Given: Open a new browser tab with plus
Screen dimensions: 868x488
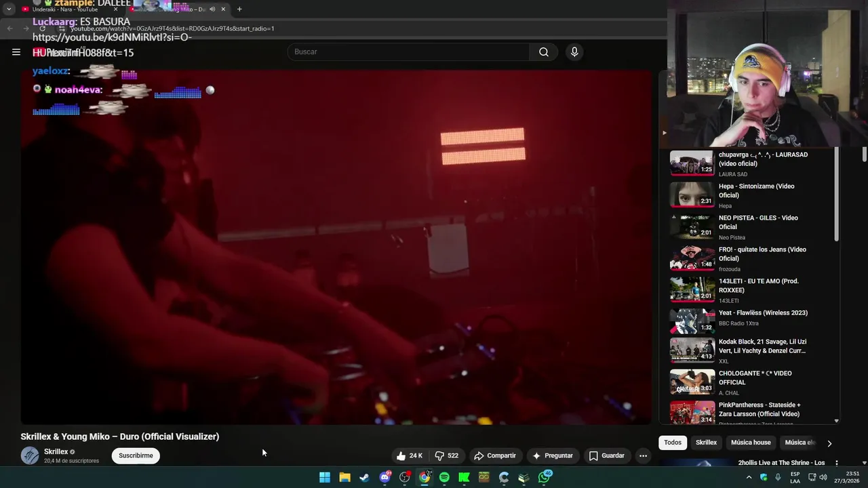Looking at the screenshot, I should coord(239,9).
